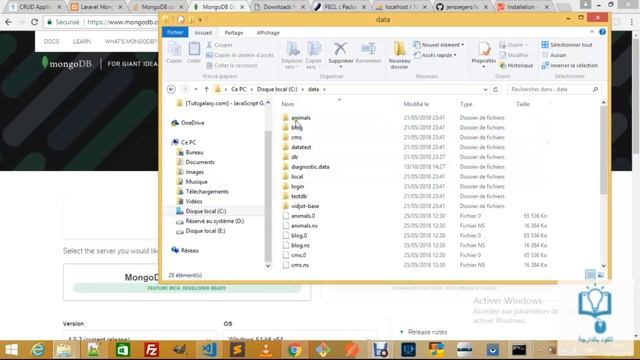Sort files by Taille column header

(523, 104)
